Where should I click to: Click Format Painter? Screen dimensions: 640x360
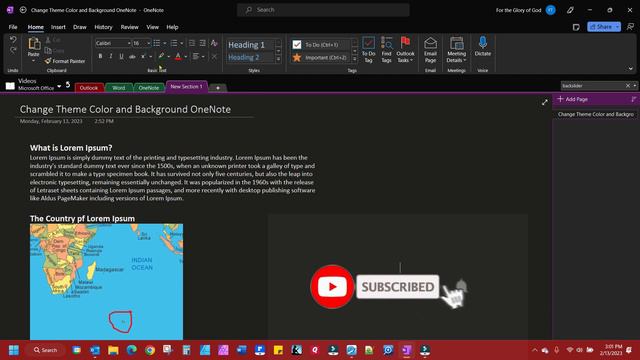pos(65,61)
